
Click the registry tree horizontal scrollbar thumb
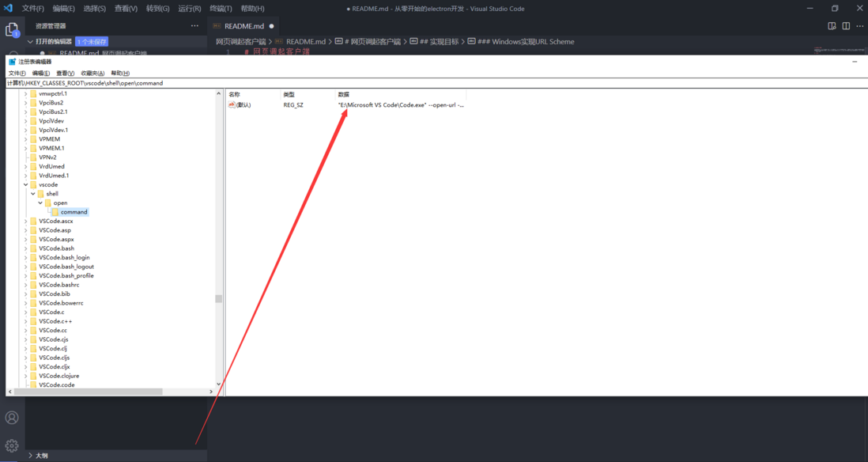88,392
